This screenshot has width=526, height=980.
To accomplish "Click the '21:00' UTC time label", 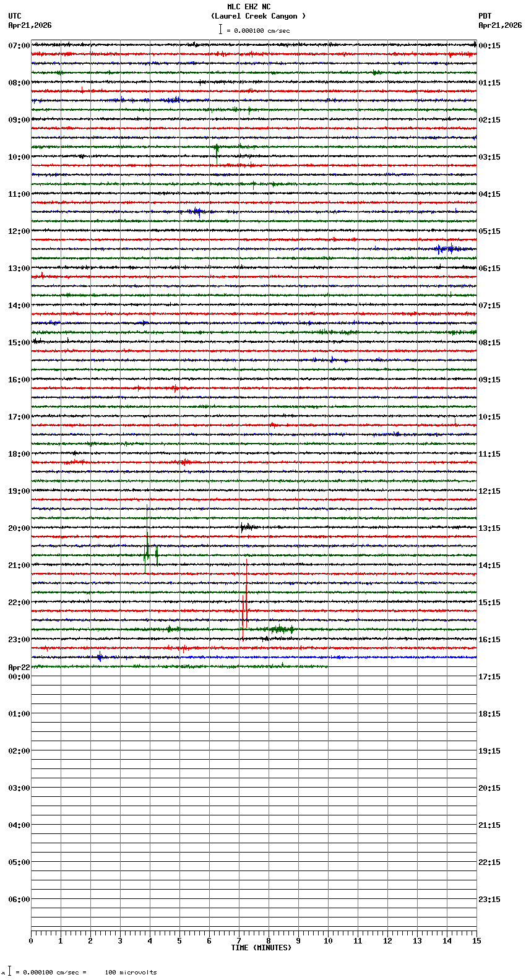I will pos(19,565).
